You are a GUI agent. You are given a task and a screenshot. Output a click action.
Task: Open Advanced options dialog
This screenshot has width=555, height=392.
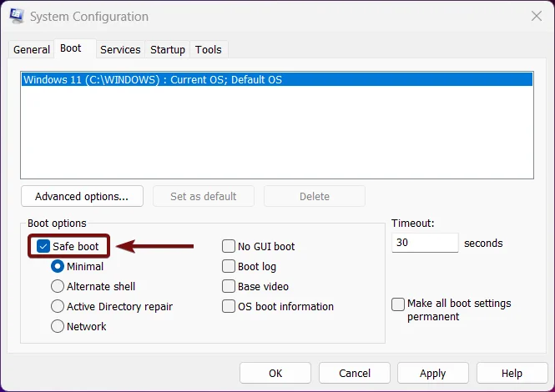pyautogui.click(x=82, y=196)
